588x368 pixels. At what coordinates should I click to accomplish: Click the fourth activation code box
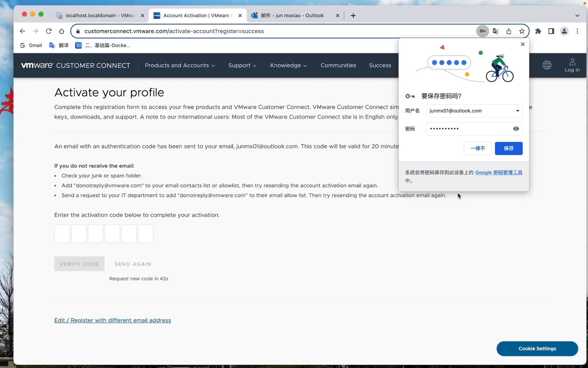112,234
